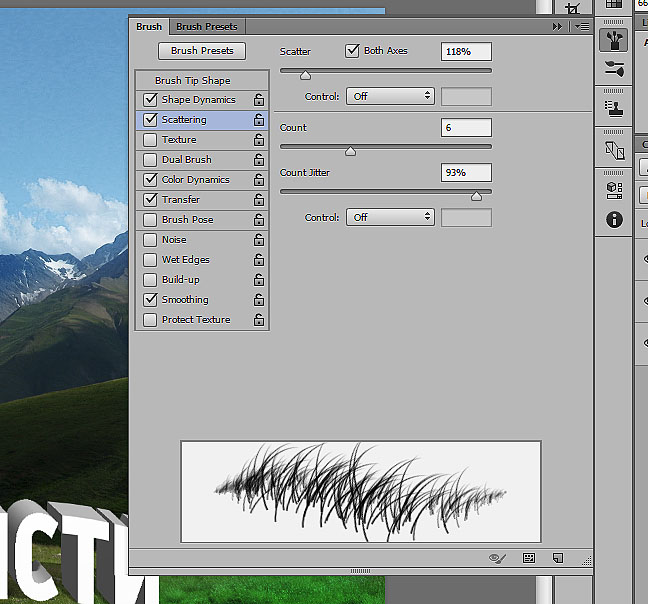The image size is (648, 604).
Task: Toggle lock icon for Smoothing
Action: click(259, 300)
